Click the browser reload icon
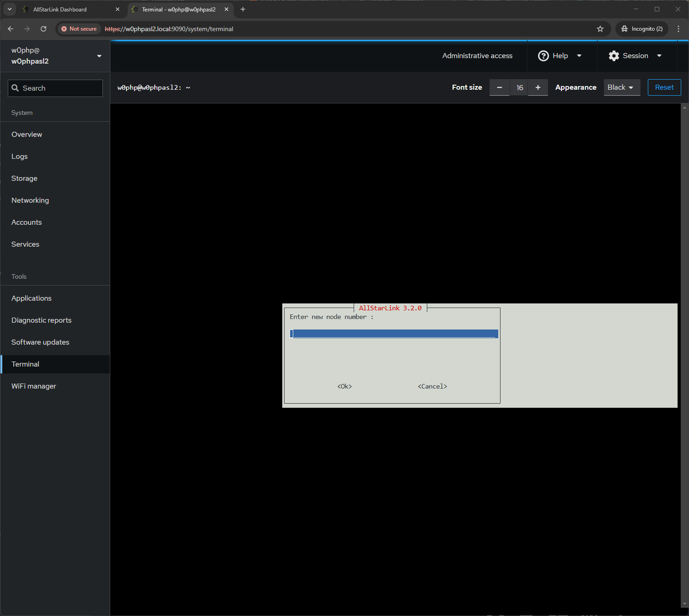Screen dimensions: 689x616 click(x=43, y=29)
